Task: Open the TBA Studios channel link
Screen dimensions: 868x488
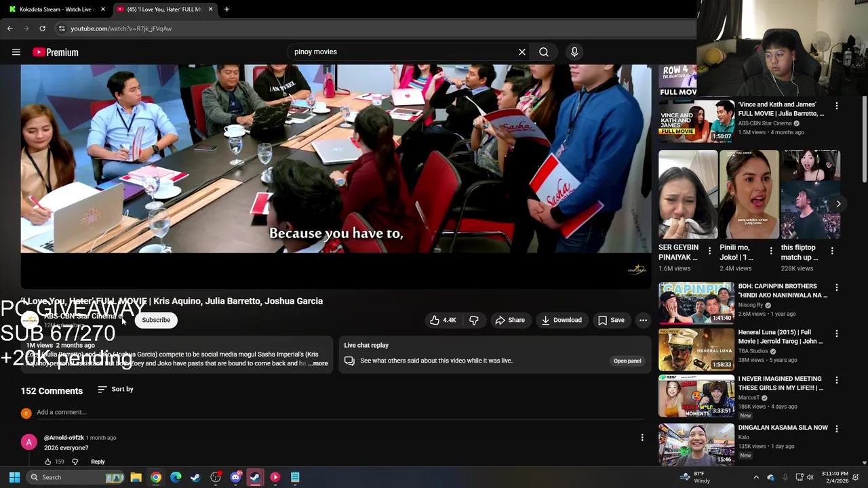Action: coord(753,351)
